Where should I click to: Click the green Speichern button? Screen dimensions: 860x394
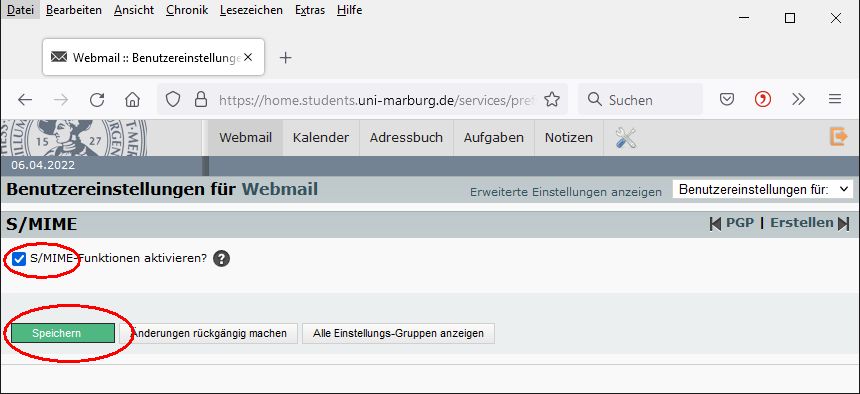pyautogui.click(x=63, y=333)
